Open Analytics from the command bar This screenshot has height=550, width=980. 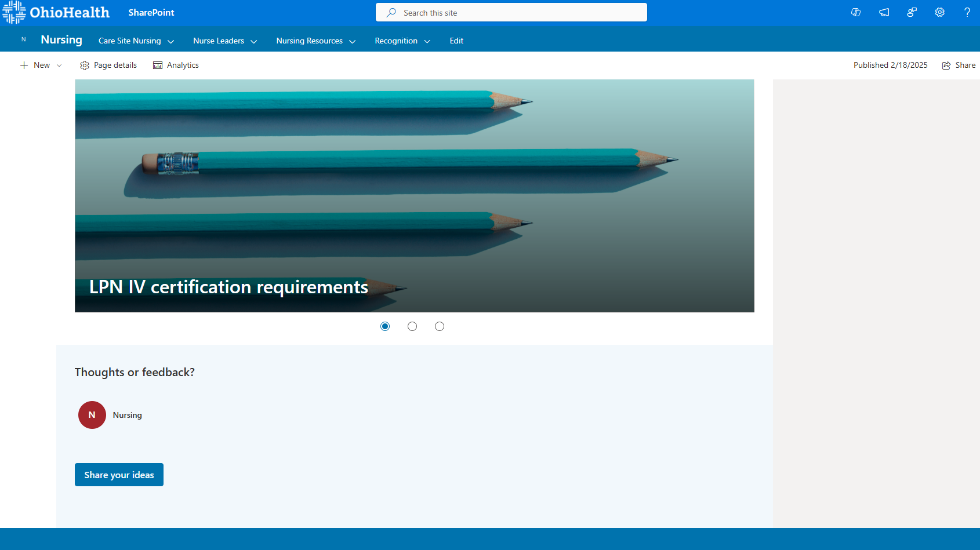[176, 65]
